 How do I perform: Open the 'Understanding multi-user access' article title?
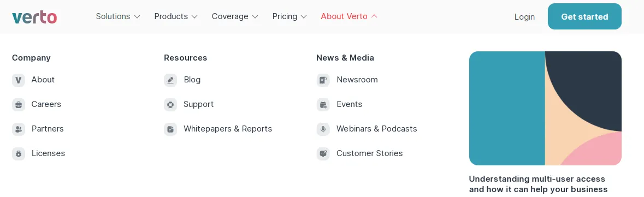539,184
